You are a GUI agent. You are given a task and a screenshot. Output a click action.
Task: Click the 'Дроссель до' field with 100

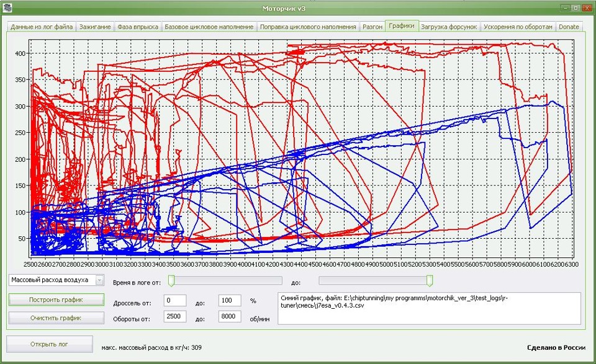click(230, 300)
